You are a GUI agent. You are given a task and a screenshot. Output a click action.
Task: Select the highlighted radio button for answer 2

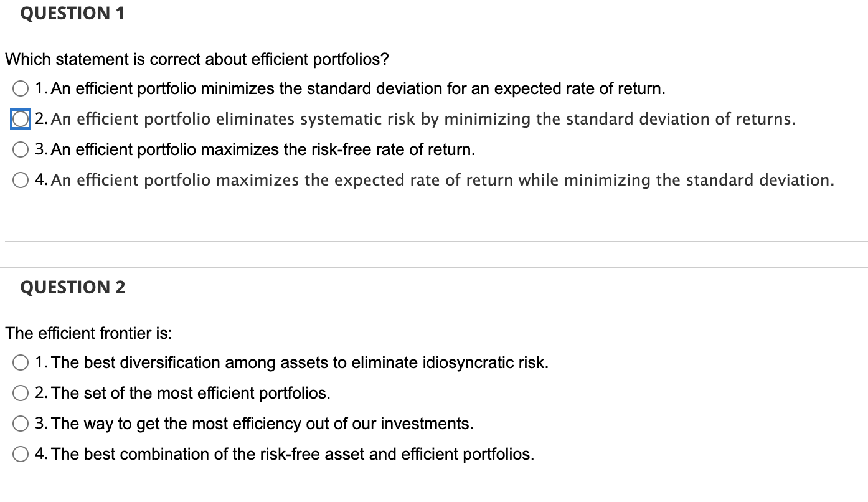pos(19,118)
